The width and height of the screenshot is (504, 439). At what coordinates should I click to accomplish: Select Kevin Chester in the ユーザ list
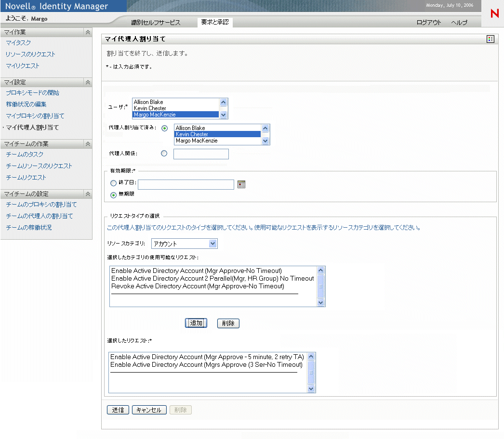point(175,108)
